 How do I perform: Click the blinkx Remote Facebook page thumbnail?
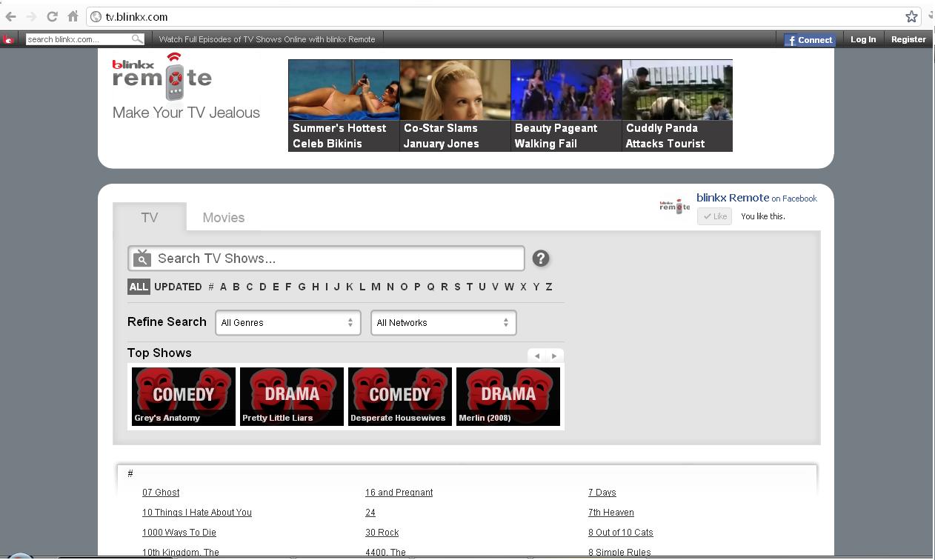(x=674, y=207)
